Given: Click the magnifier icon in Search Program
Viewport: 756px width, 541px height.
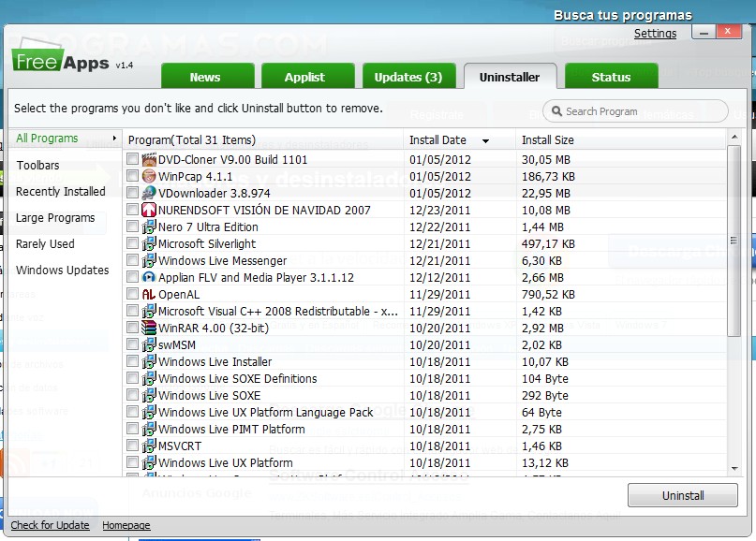Looking at the screenshot, I should point(556,111).
